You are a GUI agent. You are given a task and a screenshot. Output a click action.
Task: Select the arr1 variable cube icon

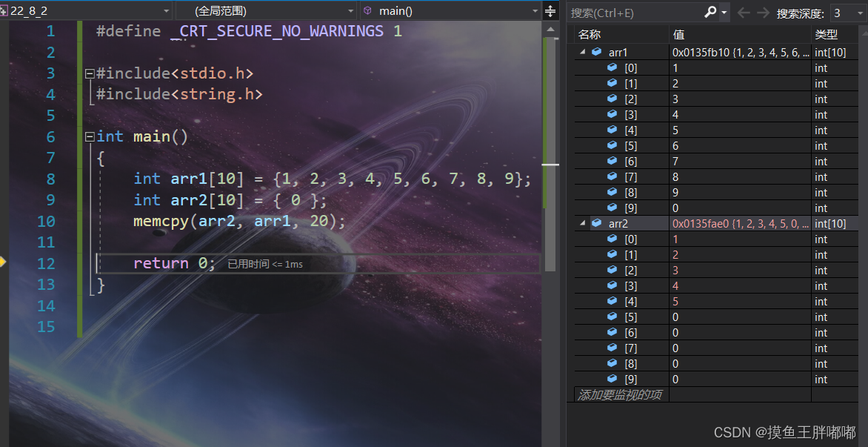(x=596, y=52)
